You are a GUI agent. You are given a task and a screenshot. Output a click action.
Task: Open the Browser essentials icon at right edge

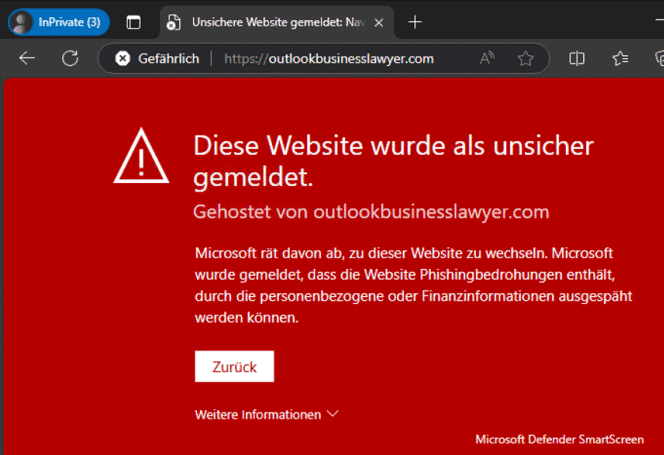pos(659,58)
